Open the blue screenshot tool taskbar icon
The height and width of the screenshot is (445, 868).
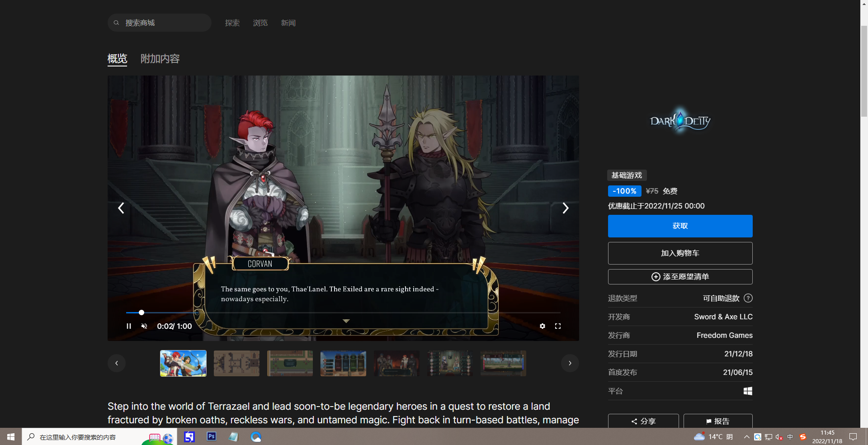(x=189, y=437)
